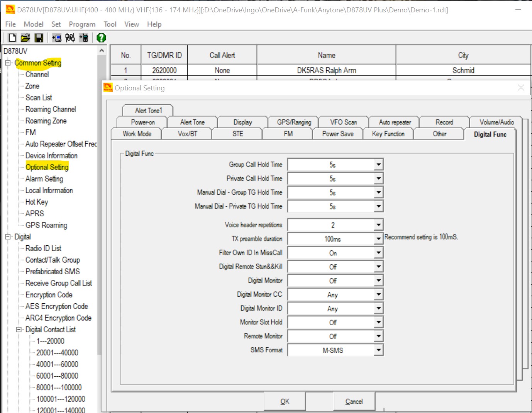
Task: Click the Write to radio icon
Action: 83,38
